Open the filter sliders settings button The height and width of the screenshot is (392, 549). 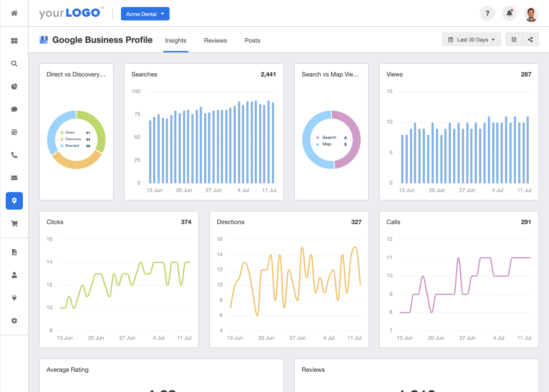[x=514, y=40]
